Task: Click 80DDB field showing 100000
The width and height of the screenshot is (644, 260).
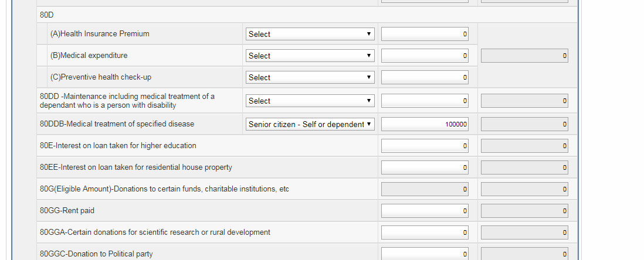Action: 425,124
